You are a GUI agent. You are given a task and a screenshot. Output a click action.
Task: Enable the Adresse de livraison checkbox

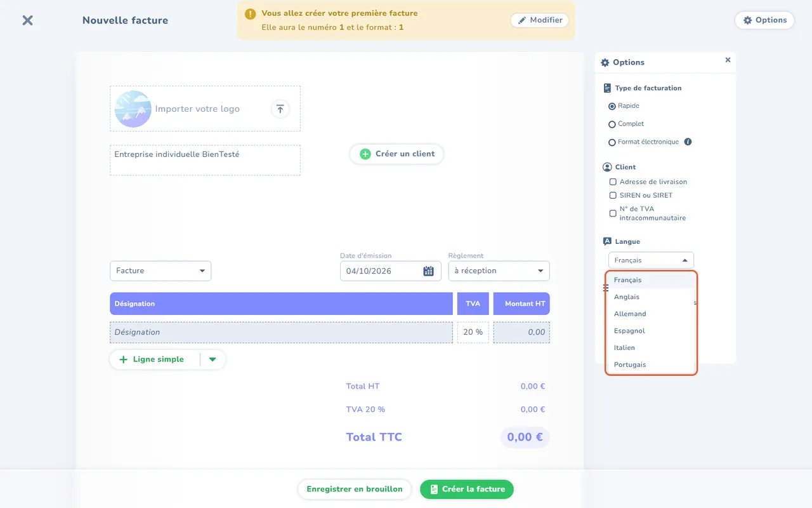click(613, 182)
